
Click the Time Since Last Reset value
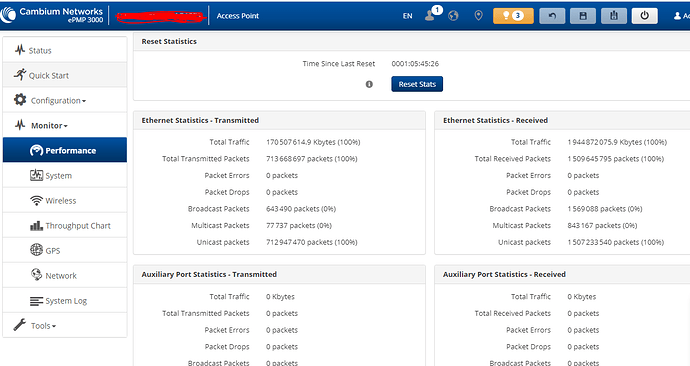pyautogui.click(x=415, y=64)
